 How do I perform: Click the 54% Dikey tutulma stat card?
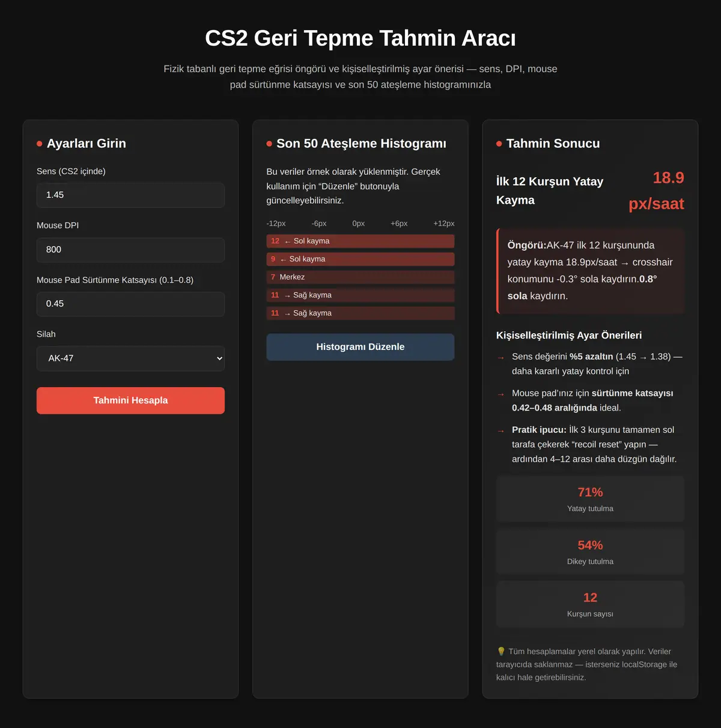click(590, 552)
